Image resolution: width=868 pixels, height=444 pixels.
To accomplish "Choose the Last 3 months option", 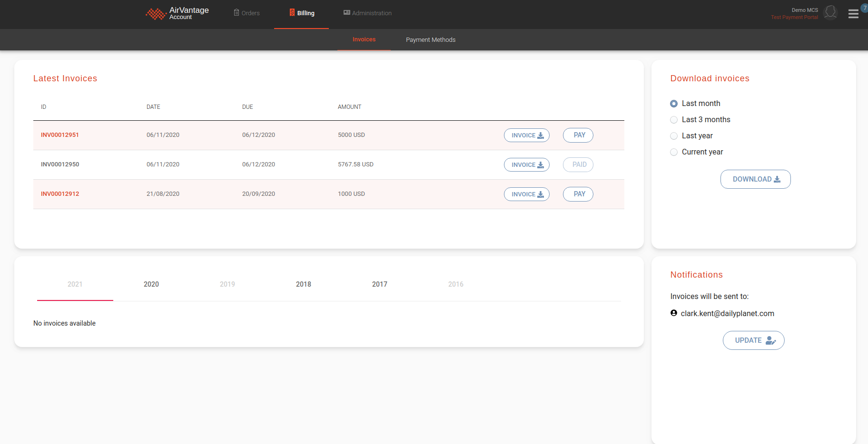I will click(674, 120).
